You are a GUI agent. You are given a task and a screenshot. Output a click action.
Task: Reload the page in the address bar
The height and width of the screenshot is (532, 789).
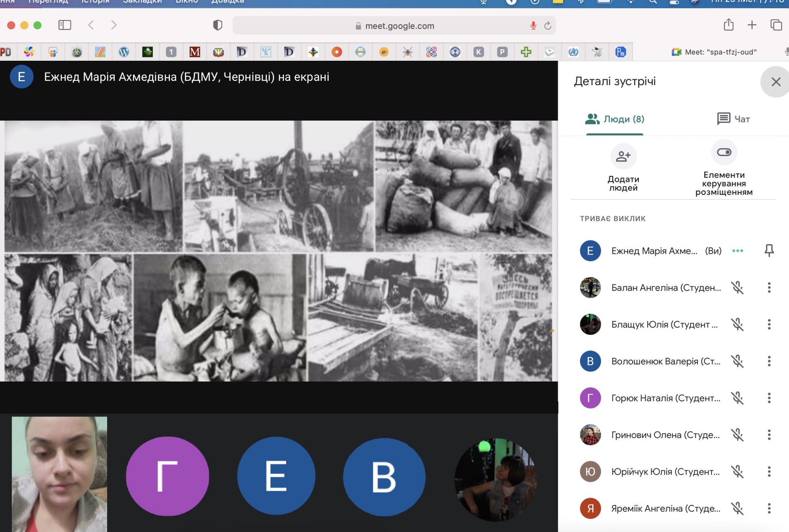(x=547, y=26)
